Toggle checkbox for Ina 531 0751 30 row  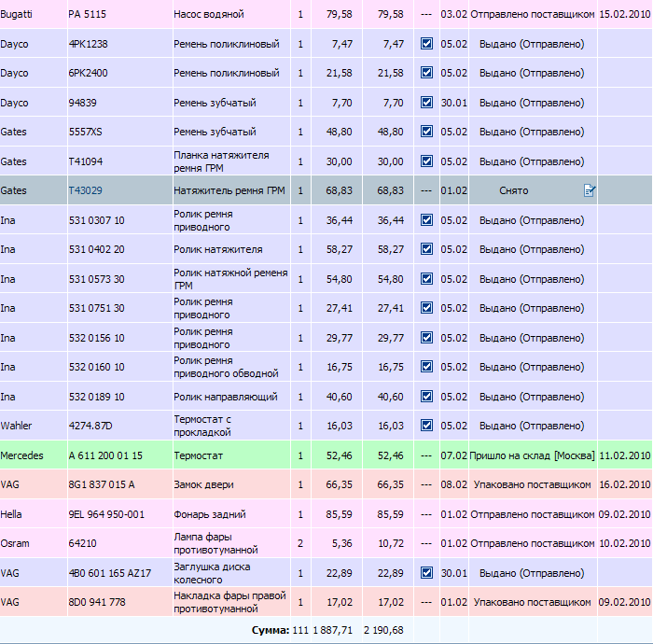tap(426, 307)
